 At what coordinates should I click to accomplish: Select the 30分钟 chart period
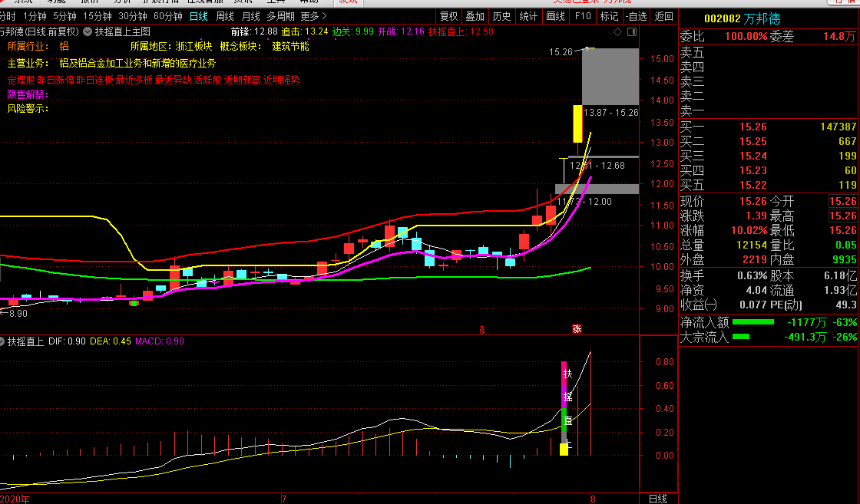pos(133,16)
